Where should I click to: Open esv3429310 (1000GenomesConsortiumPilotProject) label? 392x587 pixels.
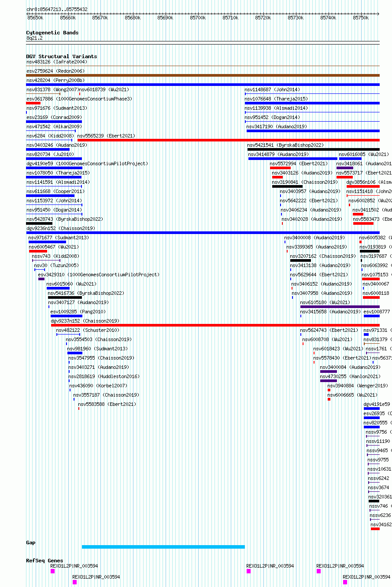click(99, 275)
